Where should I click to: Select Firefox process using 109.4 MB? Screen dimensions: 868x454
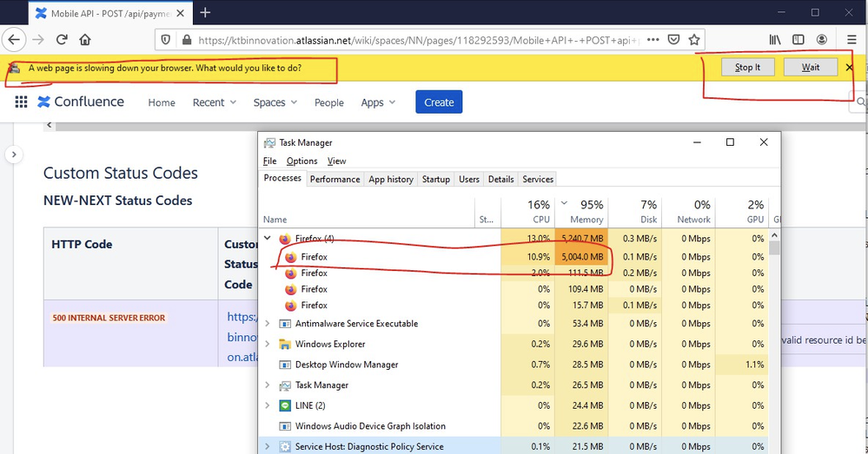(x=515, y=289)
